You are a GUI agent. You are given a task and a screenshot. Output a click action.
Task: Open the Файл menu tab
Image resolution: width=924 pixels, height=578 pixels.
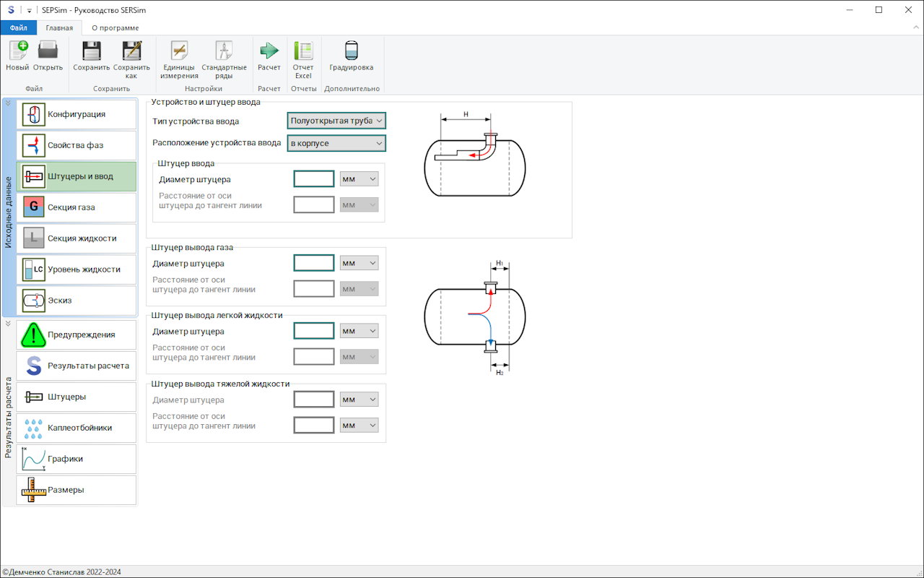(x=18, y=28)
